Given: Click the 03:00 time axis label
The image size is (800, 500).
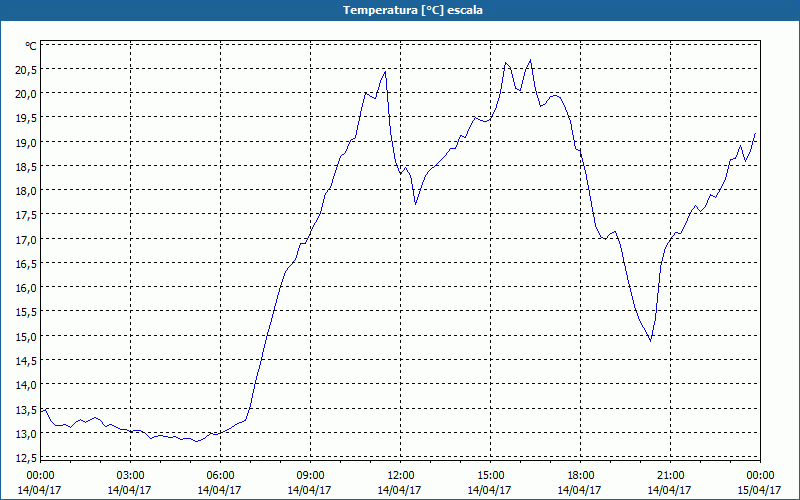Looking at the screenshot, I should pos(130,476).
